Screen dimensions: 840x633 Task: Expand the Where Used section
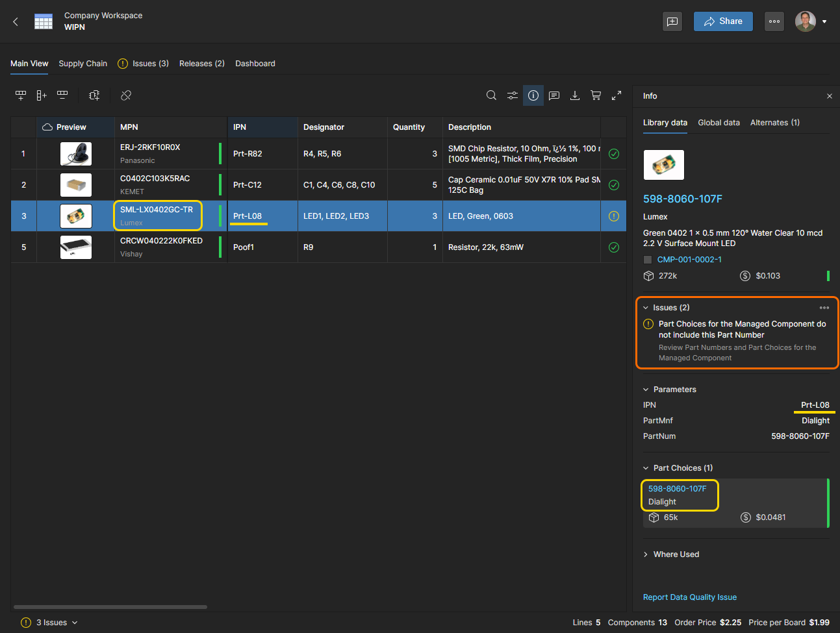click(x=646, y=554)
